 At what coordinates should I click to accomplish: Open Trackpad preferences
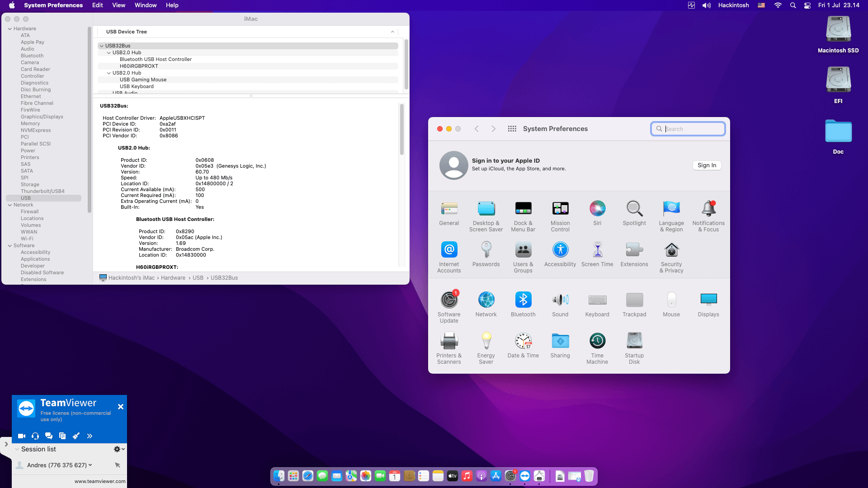(634, 305)
